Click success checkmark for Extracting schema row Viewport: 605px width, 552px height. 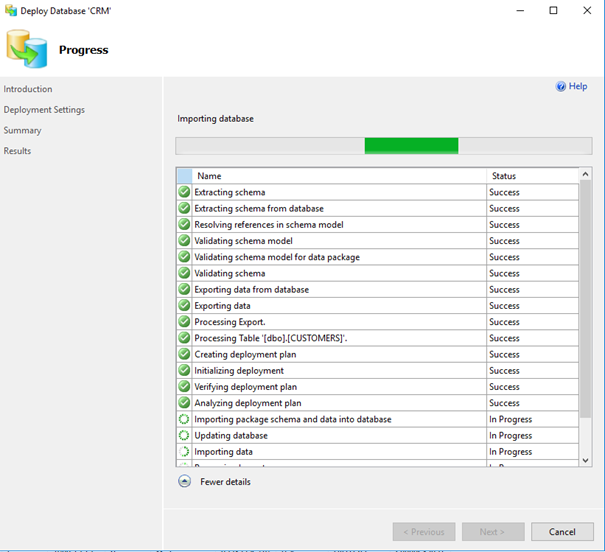tap(184, 192)
